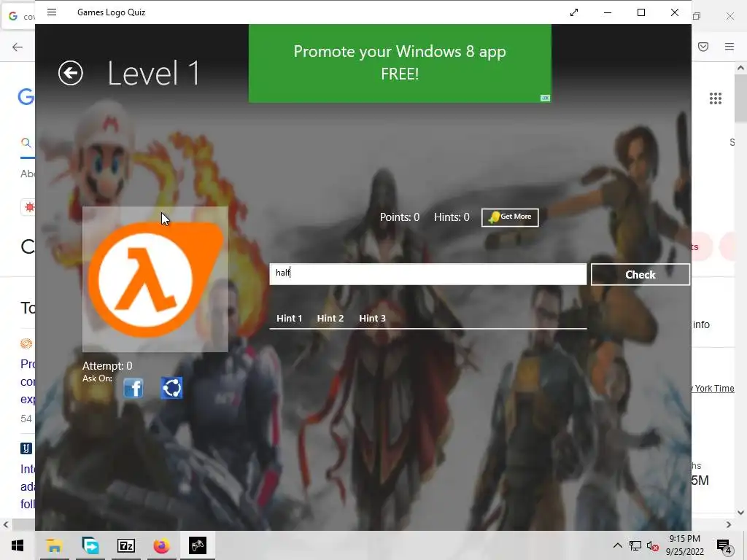Open network status in system tray
Image resolution: width=747 pixels, height=560 pixels.
pyautogui.click(x=635, y=545)
